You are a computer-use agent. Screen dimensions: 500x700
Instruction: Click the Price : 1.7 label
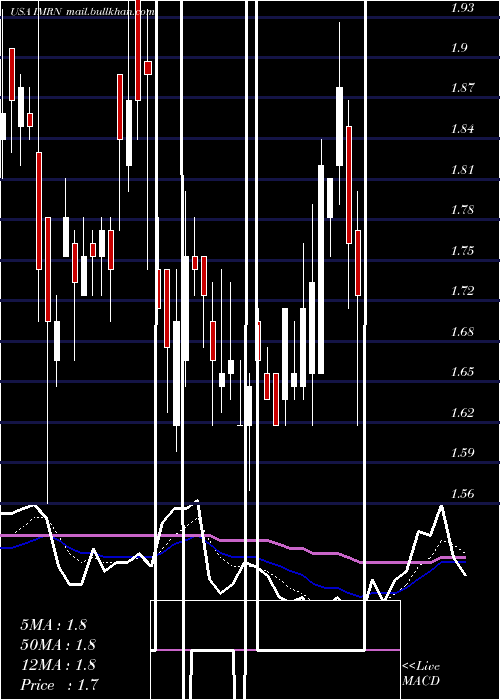pos(59,685)
